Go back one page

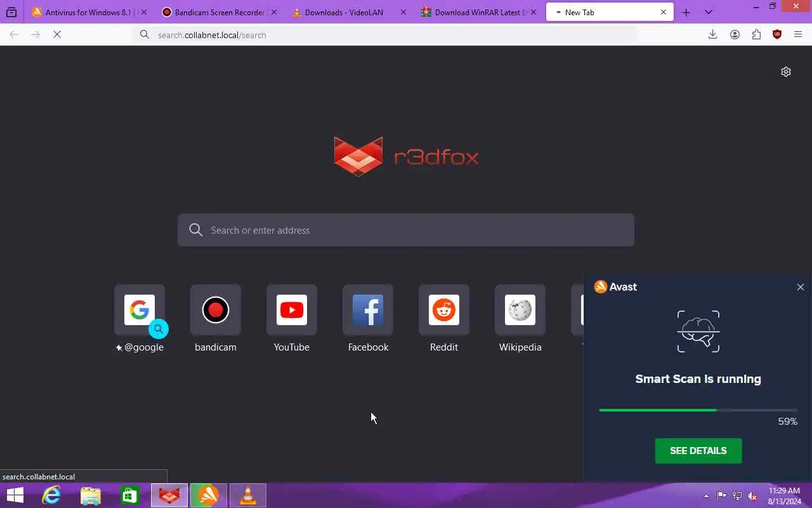(x=14, y=35)
